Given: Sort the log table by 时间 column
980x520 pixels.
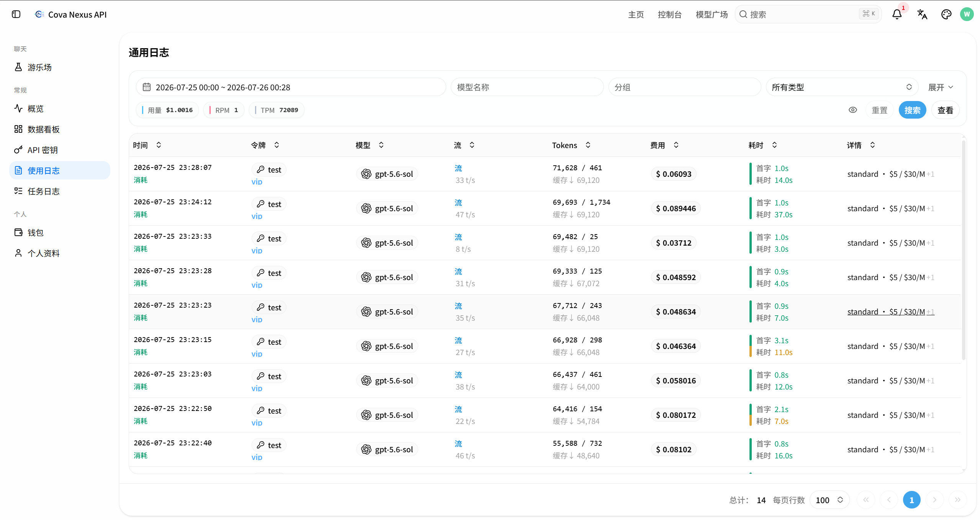Looking at the screenshot, I should 159,145.
